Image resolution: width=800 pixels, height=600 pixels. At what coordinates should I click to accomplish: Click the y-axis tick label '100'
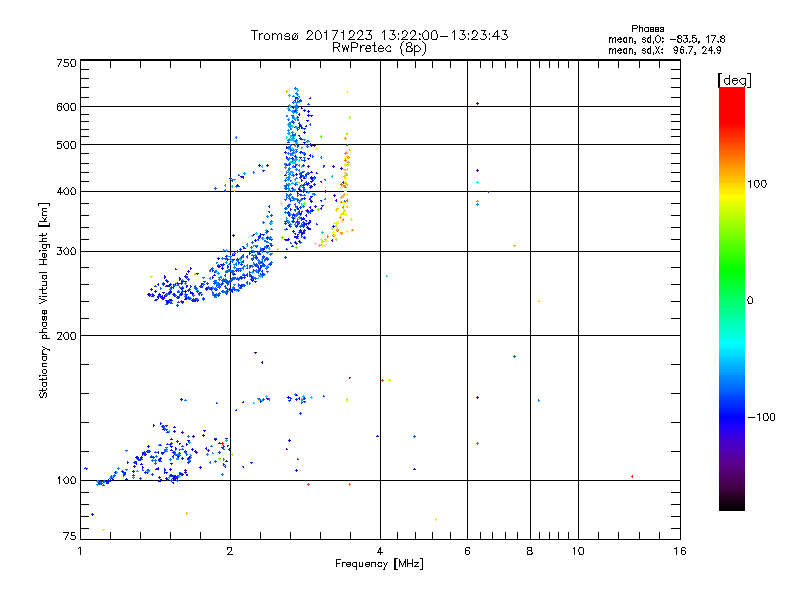pos(66,481)
